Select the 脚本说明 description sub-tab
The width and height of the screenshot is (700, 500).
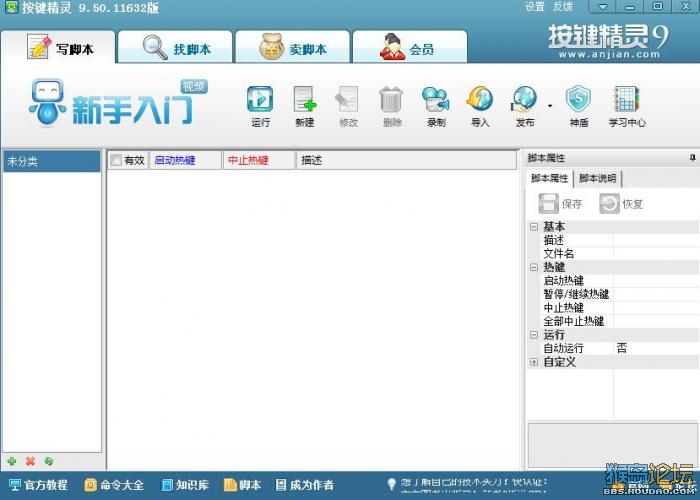click(x=597, y=178)
